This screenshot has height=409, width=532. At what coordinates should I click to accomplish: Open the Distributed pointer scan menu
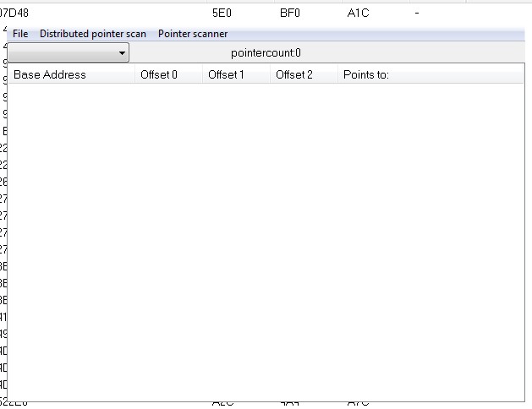(92, 34)
